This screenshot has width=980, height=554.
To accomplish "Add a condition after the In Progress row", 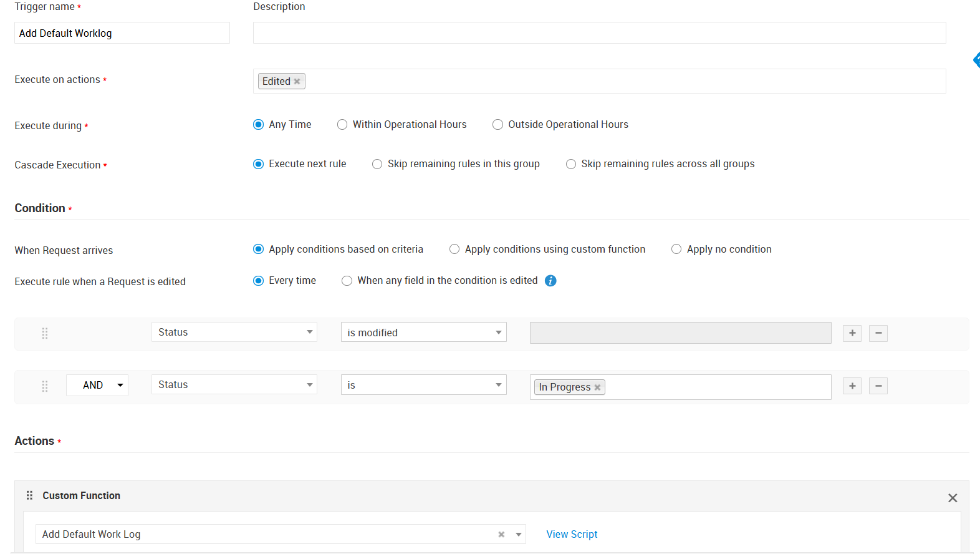I will [852, 386].
